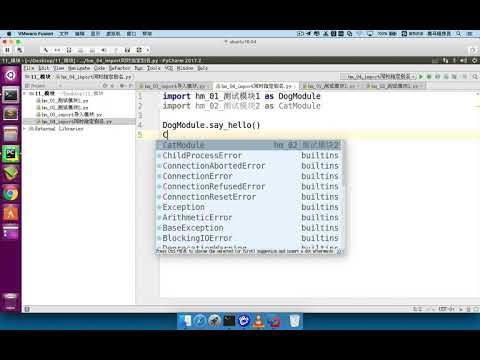Open Finder in the macOS dock

click(x=186, y=321)
